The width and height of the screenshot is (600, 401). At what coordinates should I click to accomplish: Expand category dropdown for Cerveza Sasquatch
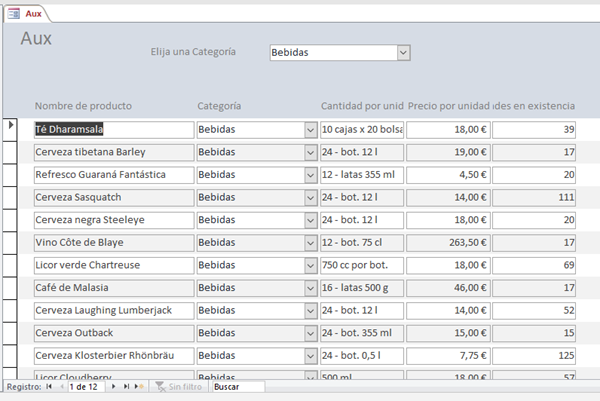click(x=310, y=198)
